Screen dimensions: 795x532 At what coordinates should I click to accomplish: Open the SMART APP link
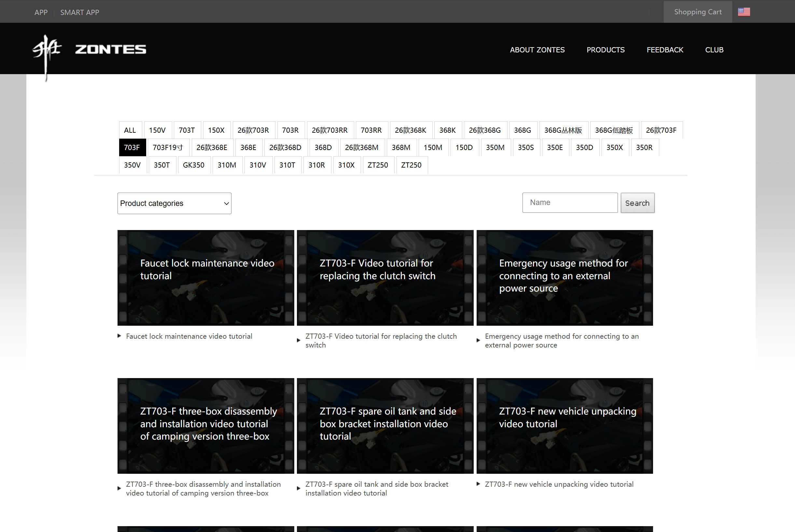coord(80,12)
